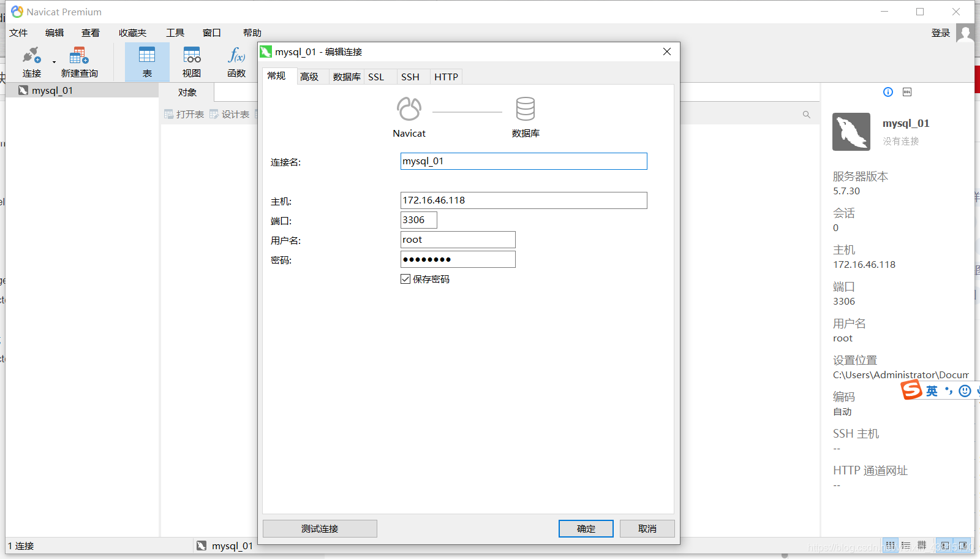Screen dimensions: 980x559
Task: Select the Table toolbar icon
Action: pos(147,56)
